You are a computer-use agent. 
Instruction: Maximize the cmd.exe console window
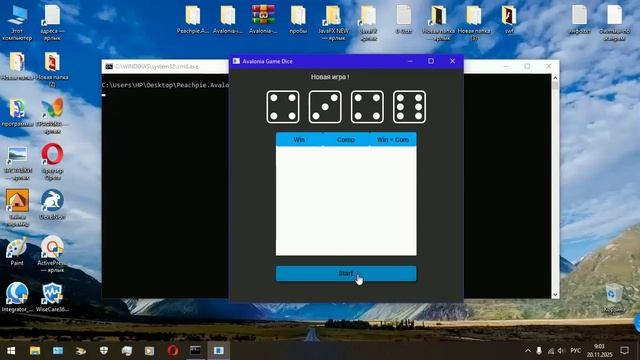click(527, 66)
